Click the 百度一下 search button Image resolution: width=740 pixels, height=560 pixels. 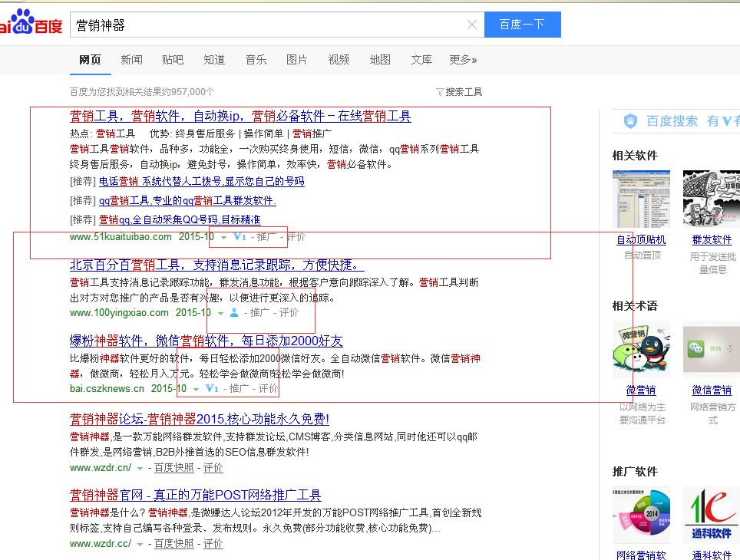point(522,25)
